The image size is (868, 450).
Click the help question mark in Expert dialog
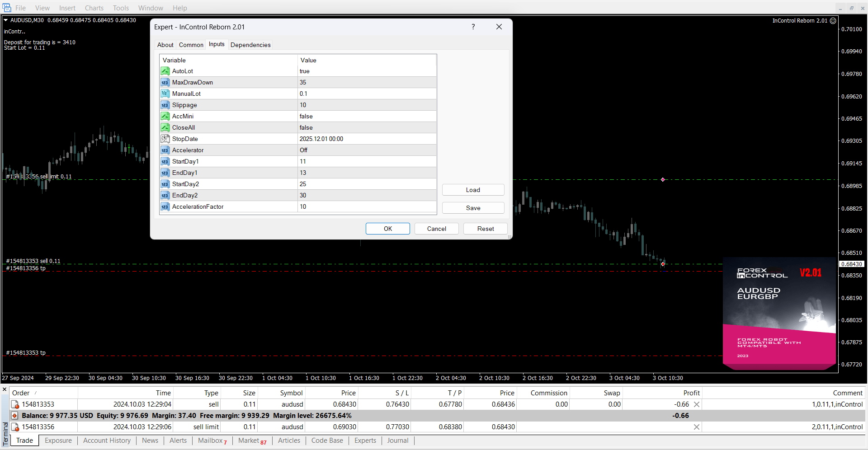point(473,27)
